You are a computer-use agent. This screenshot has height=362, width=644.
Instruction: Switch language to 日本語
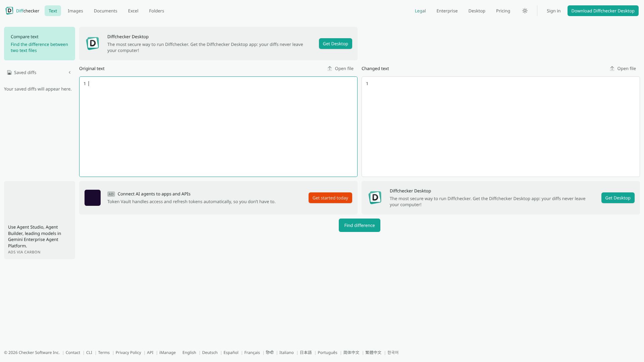[306, 353]
